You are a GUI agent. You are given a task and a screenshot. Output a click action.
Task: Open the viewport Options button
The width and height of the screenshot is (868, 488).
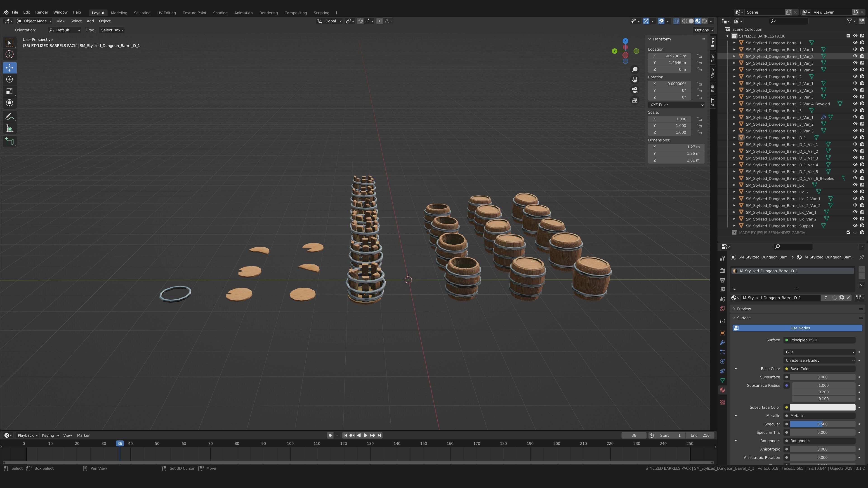pyautogui.click(x=704, y=30)
